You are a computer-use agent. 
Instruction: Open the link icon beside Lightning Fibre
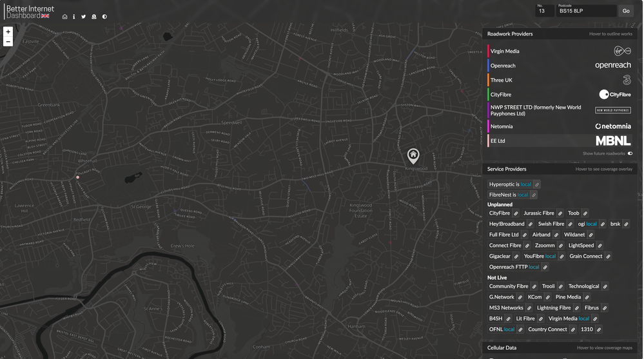(577, 308)
